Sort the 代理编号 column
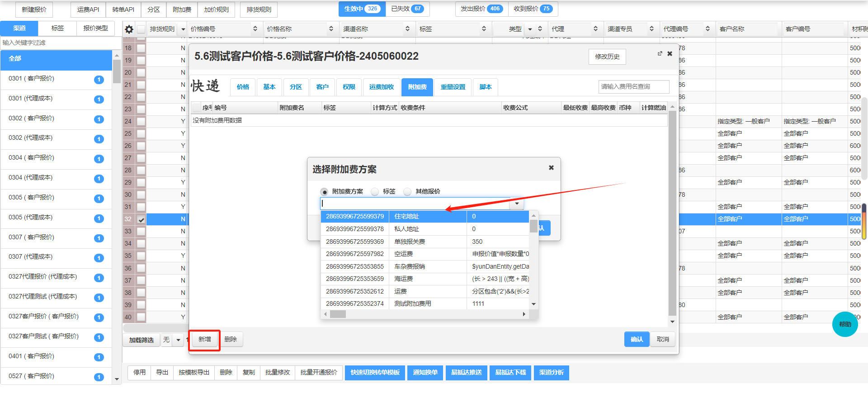The image size is (868, 398). [x=708, y=29]
